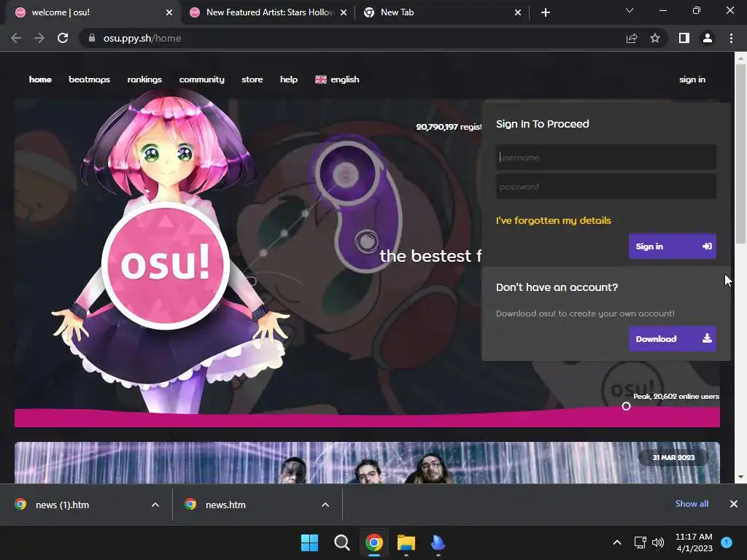Click Show all downloads
Image resolution: width=747 pixels, height=560 pixels.
click(x=692, y=504)
